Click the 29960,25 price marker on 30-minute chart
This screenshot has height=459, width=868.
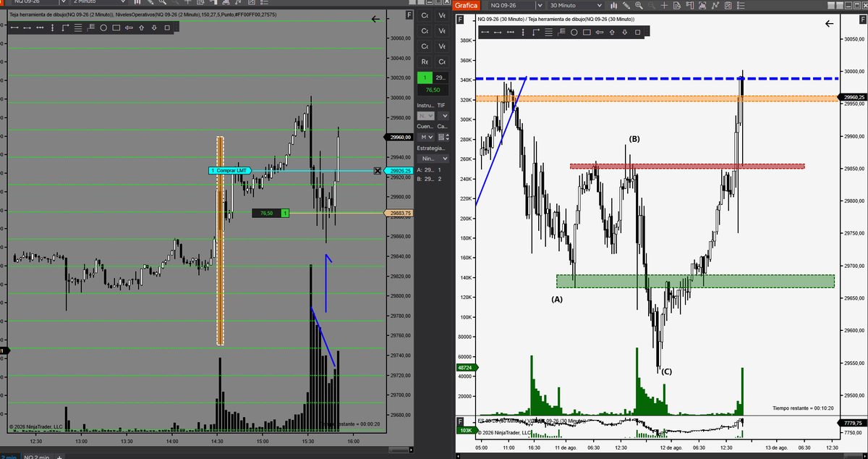[851, 97]
